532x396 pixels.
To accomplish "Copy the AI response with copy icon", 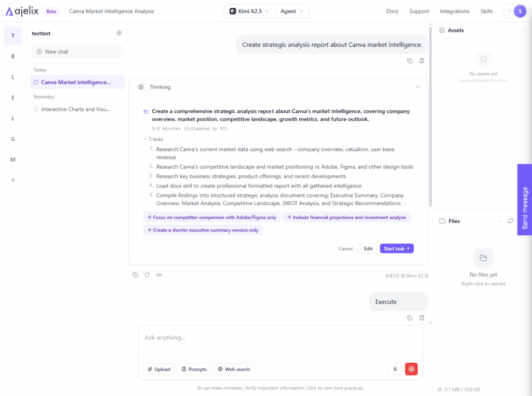I will (x=135, y=274).
